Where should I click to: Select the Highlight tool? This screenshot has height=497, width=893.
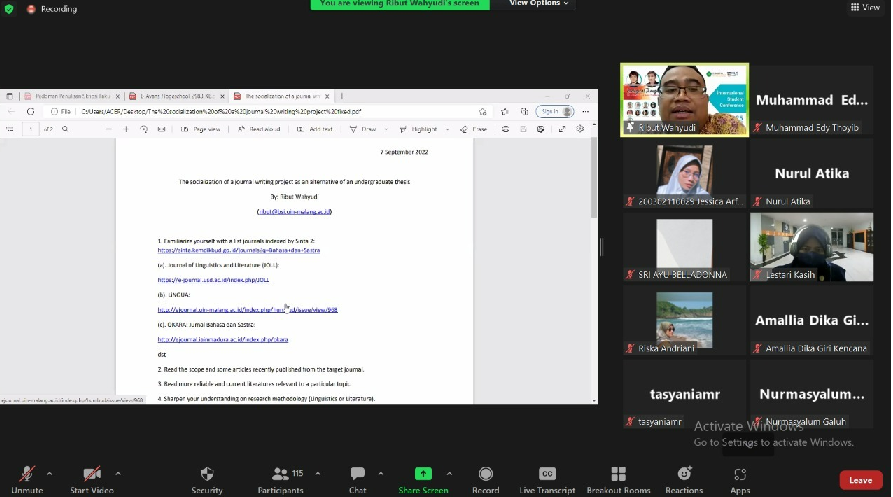[419, 129]
